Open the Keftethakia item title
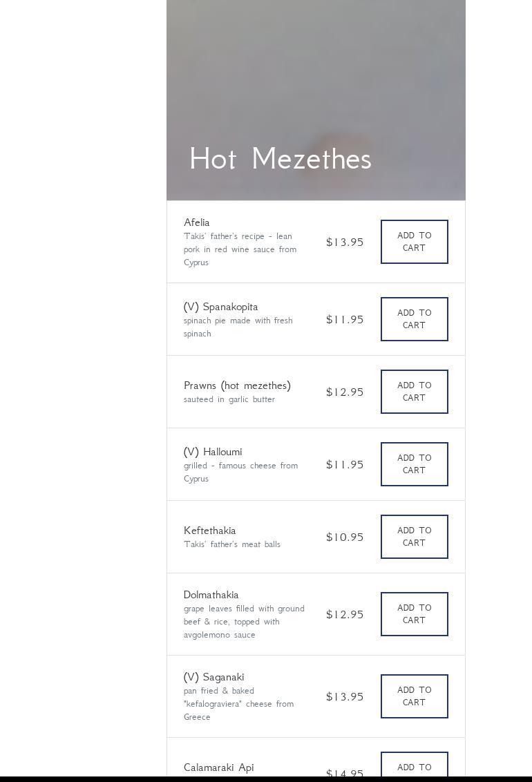 click(x=209, y=531)
